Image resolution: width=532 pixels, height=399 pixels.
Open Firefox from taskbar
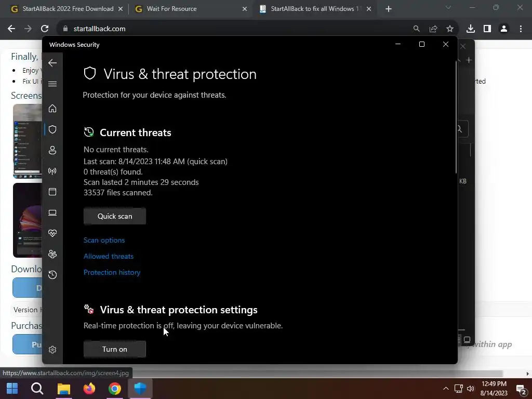tap(89, 389)
